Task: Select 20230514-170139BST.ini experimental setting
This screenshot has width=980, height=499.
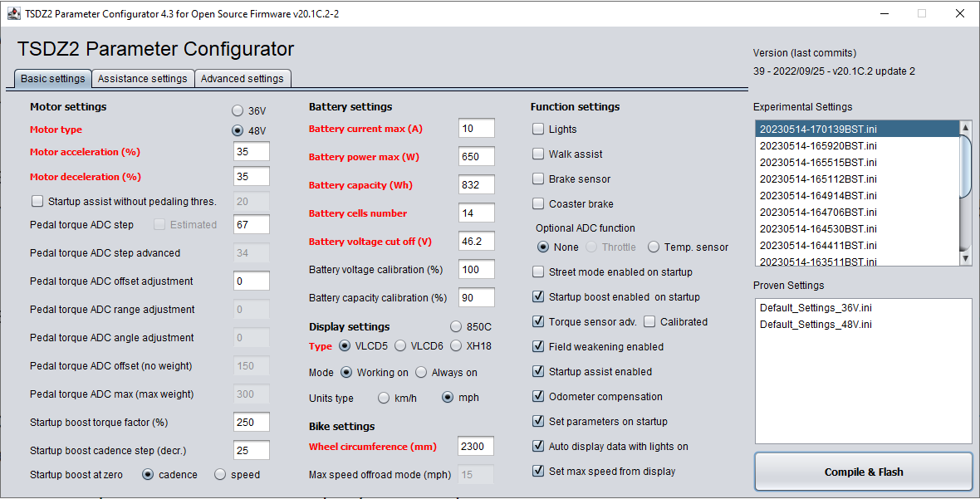Action: pyautogui.click(x=857, y=130)
